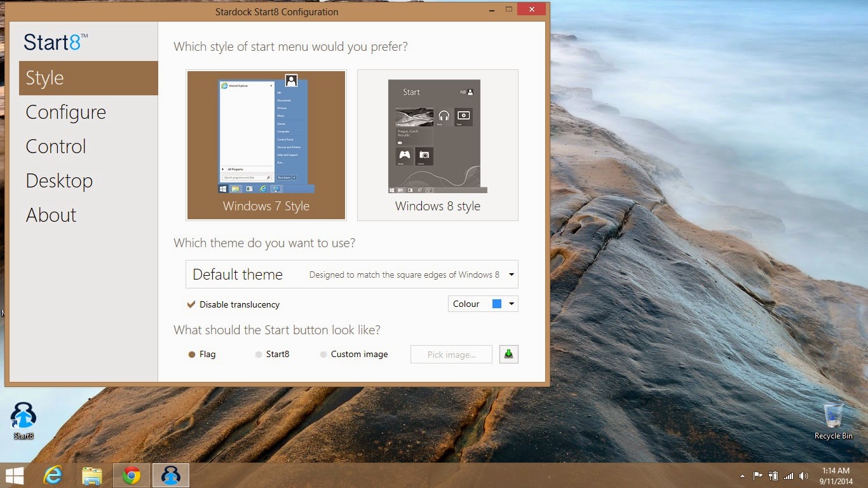Close the Stardock Start8 Configuration window
The height and width of the screenshot is (488, 868).
[532, 9]
